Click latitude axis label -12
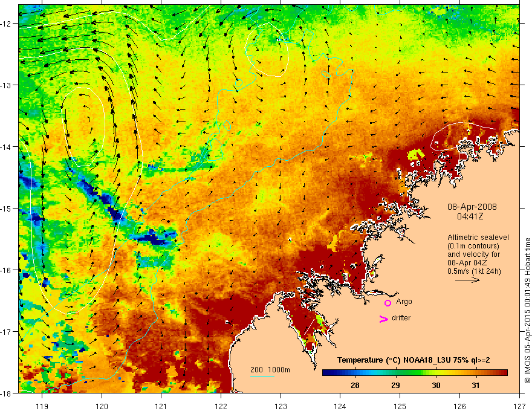532x411 pixels. (x=5, y=24)
